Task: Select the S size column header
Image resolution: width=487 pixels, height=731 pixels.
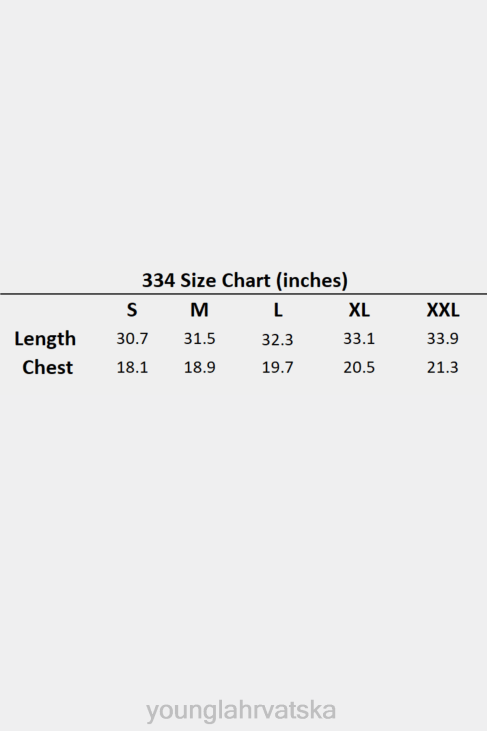Action: tap(132, 310)
